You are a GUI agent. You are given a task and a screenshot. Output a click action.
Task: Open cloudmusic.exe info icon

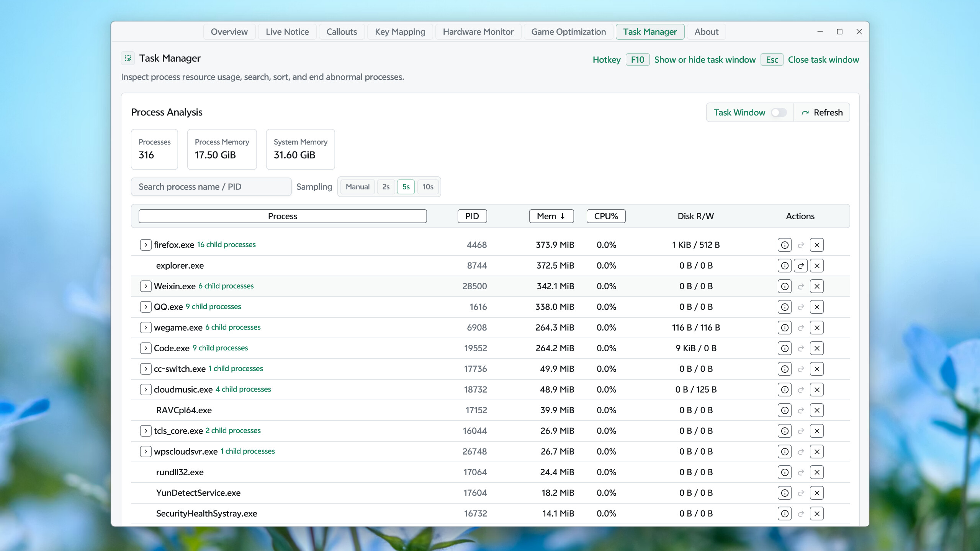pos(784,390)
